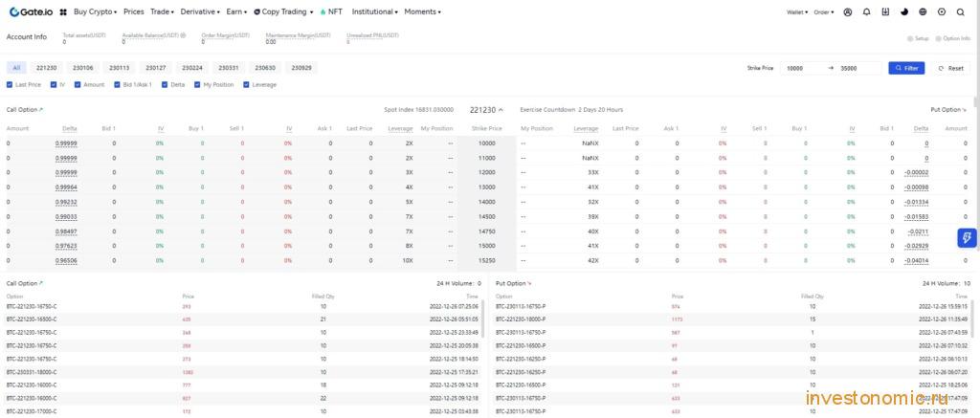The height and width of the screenshot is (418, 980).
Task: Click the maximum strike price field showing 35000
Action: pyautogui.click(x=859, y=68)
